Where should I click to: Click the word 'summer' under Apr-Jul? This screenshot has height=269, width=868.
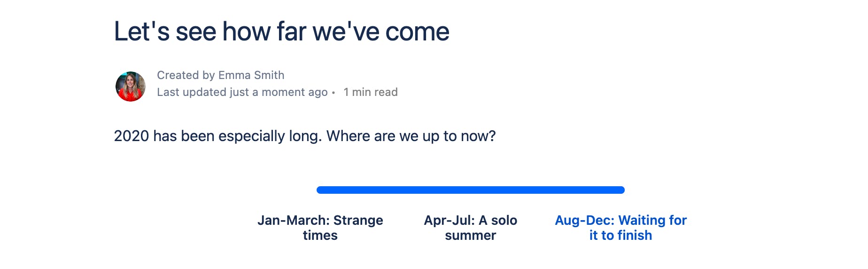[470, 236]
